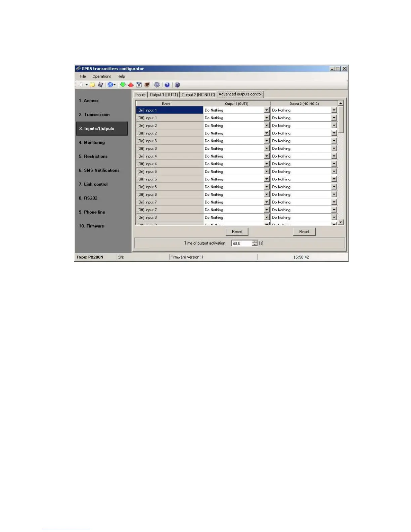This screenshot has width=411, height=532.
Task: Expand Output 2 dropdown for [On] Input 6
Action: (334, 187)
